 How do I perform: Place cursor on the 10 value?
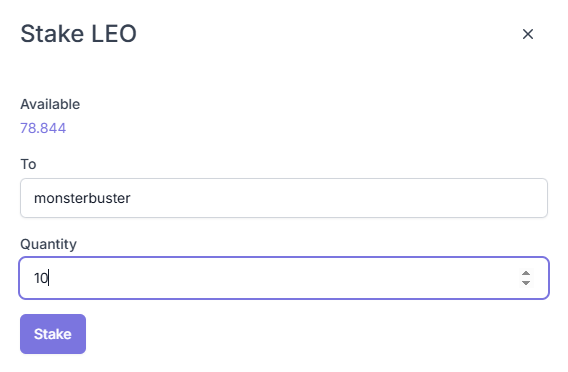coord(41,278)
